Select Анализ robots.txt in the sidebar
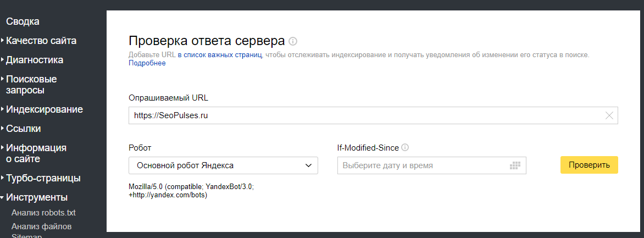 click(43, 213)
